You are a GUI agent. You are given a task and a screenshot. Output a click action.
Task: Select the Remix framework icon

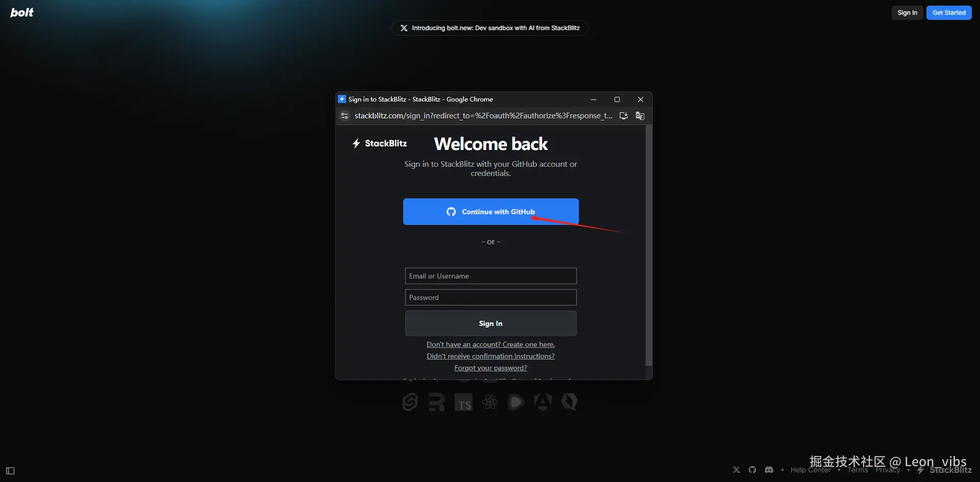[x=436, y=402]
